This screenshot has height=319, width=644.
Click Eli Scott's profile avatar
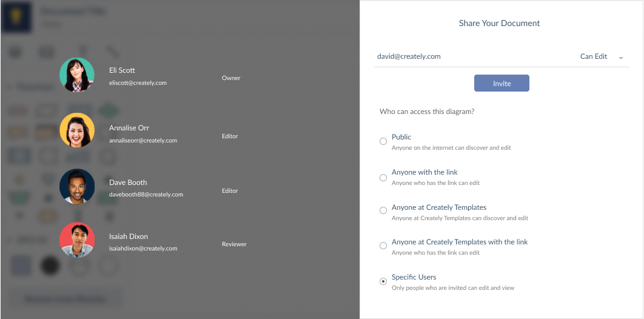(x=77, y=75)
